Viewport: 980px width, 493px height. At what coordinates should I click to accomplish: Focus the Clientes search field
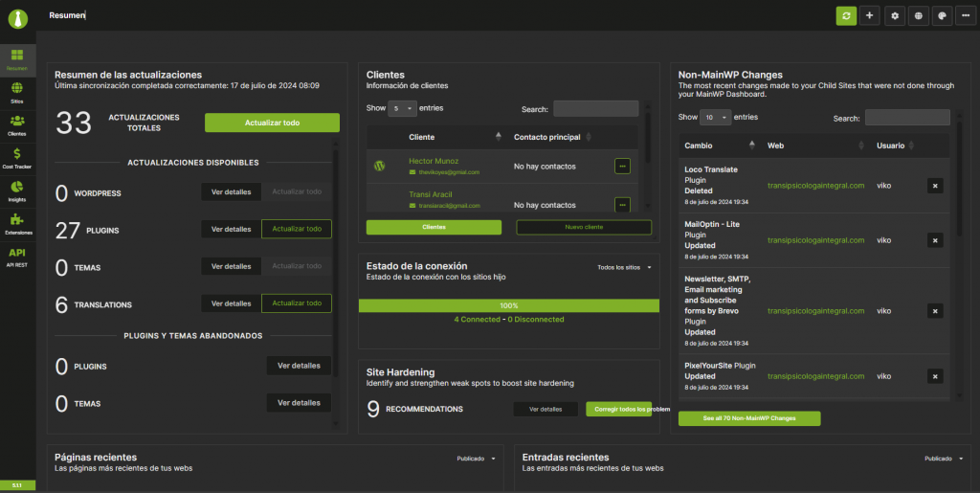(x=595, y=109)
